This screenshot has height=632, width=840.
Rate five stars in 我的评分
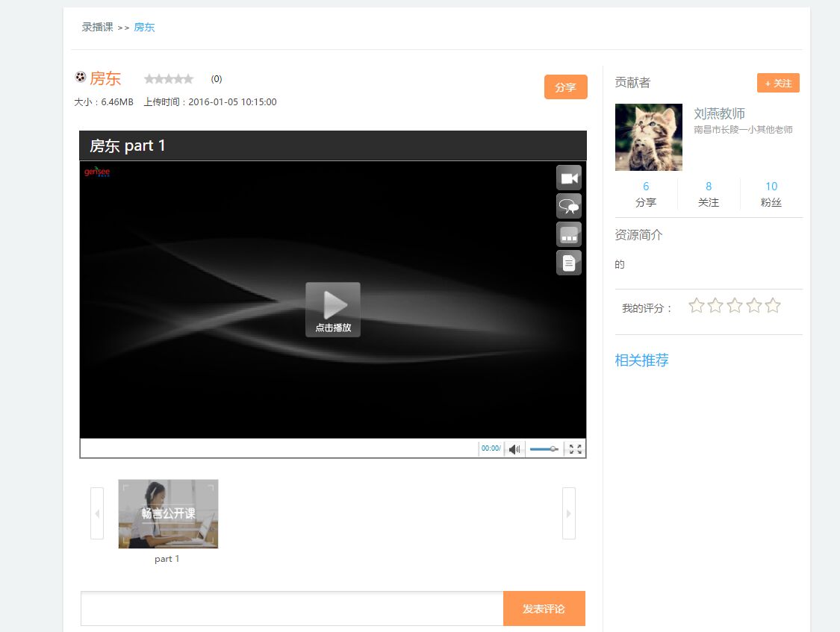(x=773, y=306)
